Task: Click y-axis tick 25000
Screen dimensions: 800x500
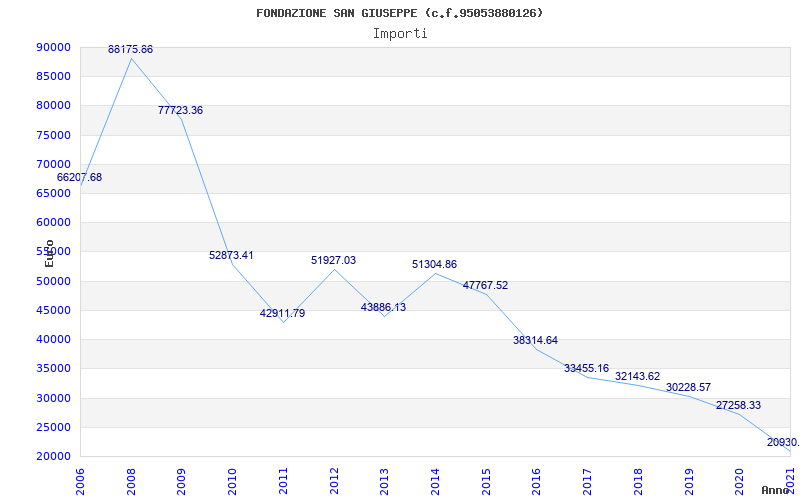Action: pyautogui.click(x=53, y=427)
